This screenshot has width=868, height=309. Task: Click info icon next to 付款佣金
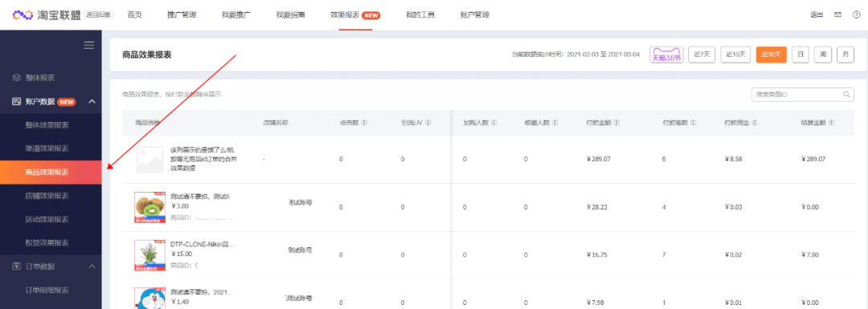tap(755, 123)
